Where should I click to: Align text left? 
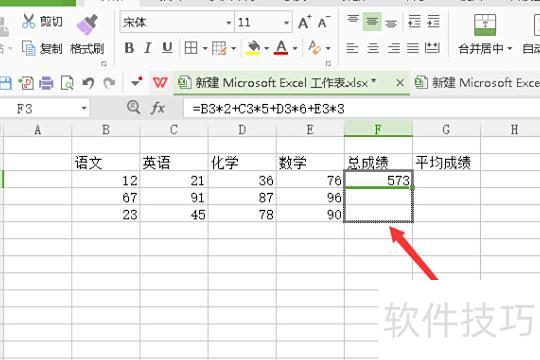352,48
